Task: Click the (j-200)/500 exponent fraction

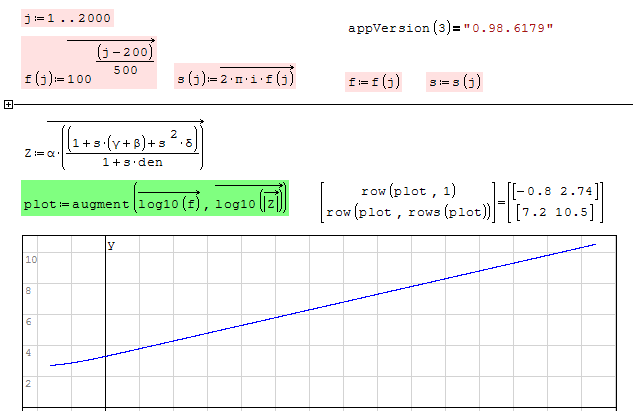Action: [x=125, y=60]
